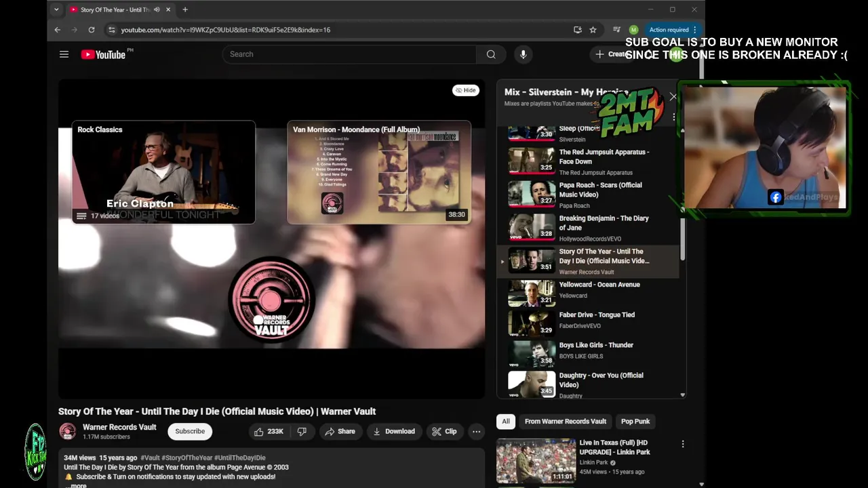Screen dimensions: 868x488
Task: Open more actions ellipsis under the video
Action: [476, 431]
